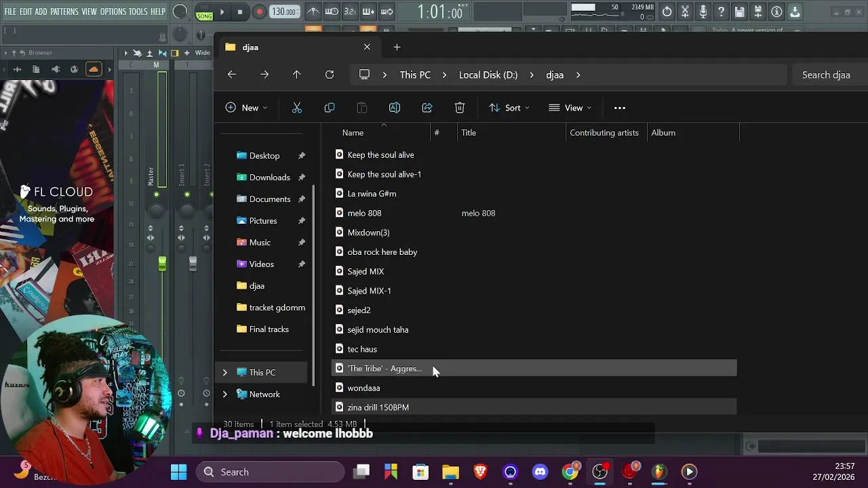The height and width of the screenshot is (488, 868).
Task: Click the Back arrow in File Explorer
Action: click(232, 75)
